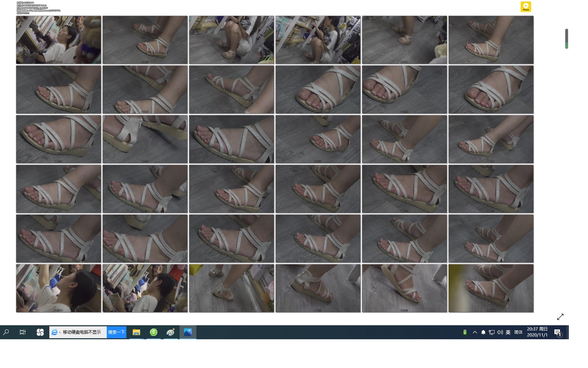Open the Action Center notifications button
Screen dimensions: 588x368
(558, 333)
